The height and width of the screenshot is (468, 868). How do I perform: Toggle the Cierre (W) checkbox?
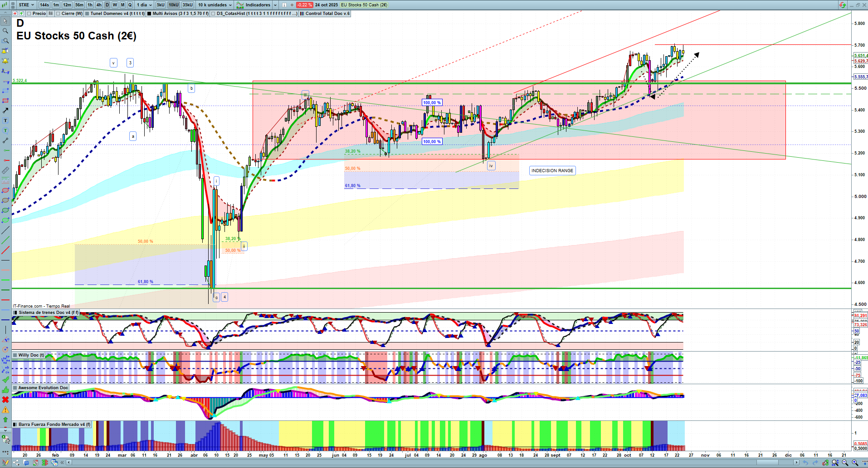pos(58,14)
